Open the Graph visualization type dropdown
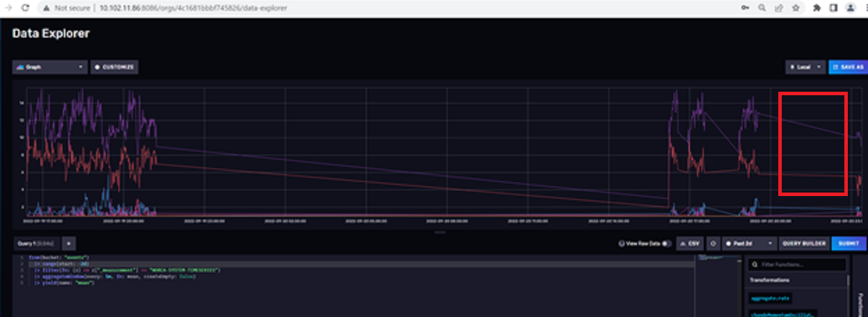Screen dimensions: 868x317 click(x=49, y=67)
